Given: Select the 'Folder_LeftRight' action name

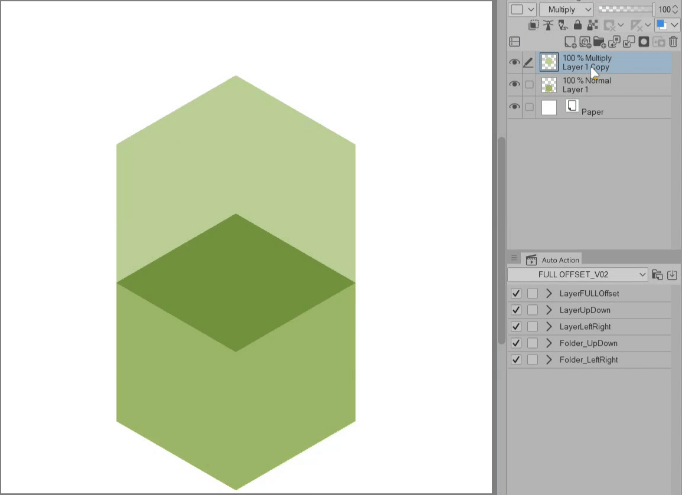Looking at the screenshot, I should click(589, 360).
